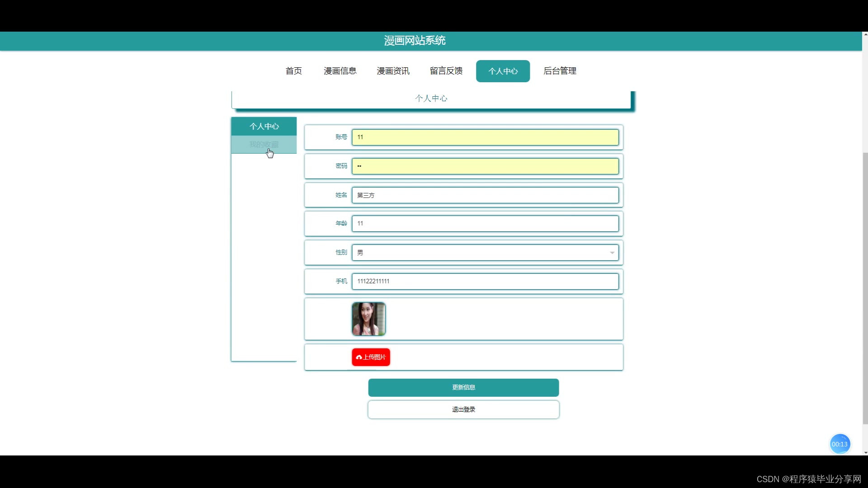Click the upload cloud icon
Viewport: 868px width, 488px height.
(359, 357)
